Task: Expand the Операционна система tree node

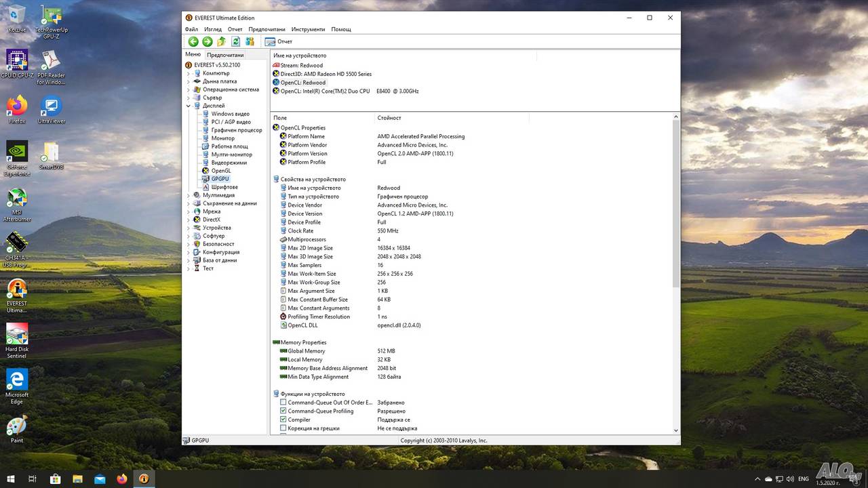Action: 189,89
